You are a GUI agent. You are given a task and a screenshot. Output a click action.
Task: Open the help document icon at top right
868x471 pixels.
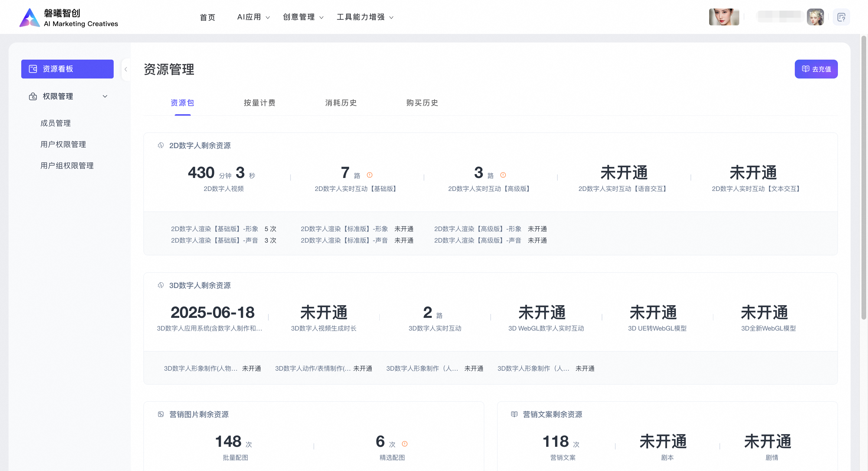click(841, 17)
